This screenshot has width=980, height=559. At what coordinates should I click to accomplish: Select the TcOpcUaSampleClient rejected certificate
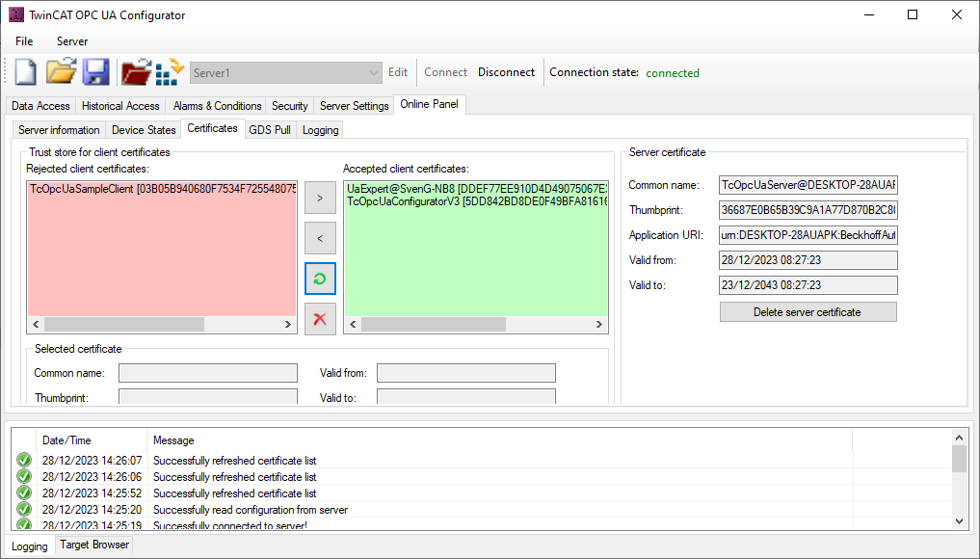[163, 189]
